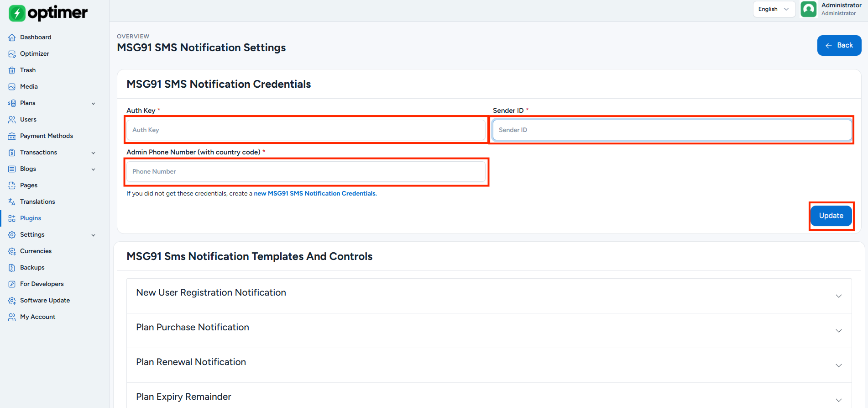Click the Users people icon
This screenshot has height=408, width=868.
12,120
